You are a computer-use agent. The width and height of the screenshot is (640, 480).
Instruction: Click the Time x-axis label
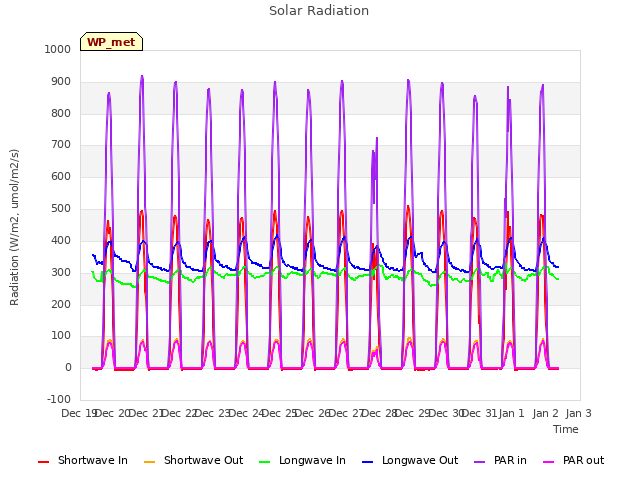(566, 429)
